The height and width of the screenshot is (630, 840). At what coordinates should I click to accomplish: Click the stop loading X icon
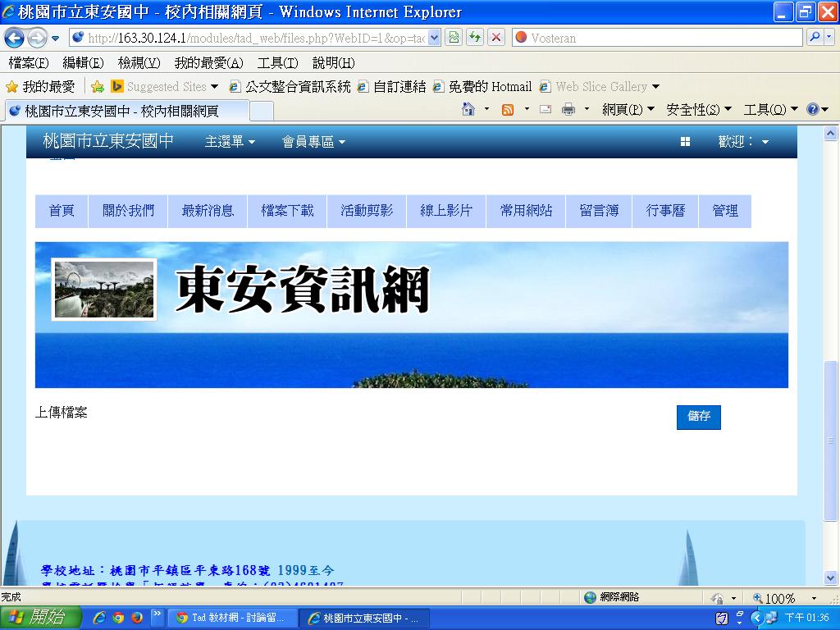[x=496, y=38]
